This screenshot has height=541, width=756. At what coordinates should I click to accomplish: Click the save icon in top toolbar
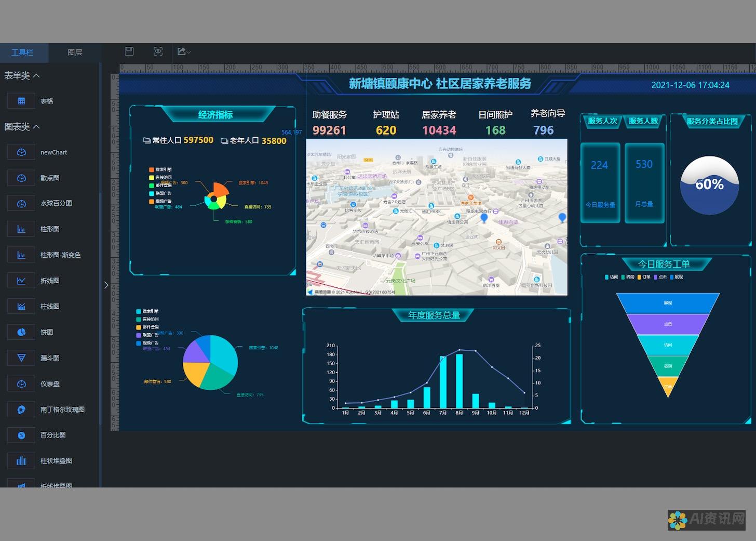tap(129, 51)
